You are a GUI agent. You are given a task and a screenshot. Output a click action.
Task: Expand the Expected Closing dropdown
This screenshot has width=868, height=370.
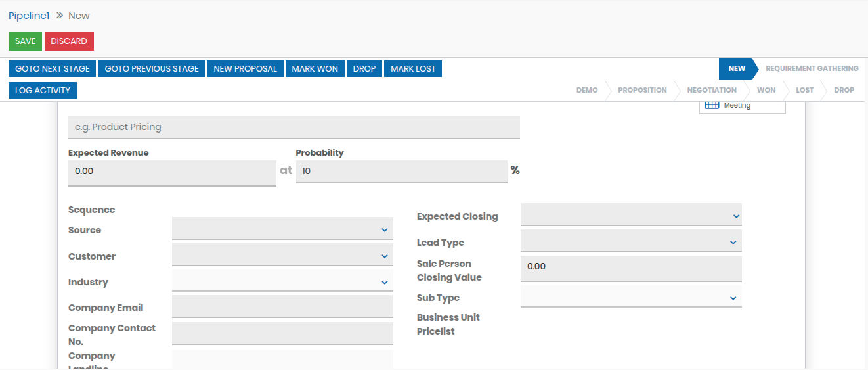[630, 216]
